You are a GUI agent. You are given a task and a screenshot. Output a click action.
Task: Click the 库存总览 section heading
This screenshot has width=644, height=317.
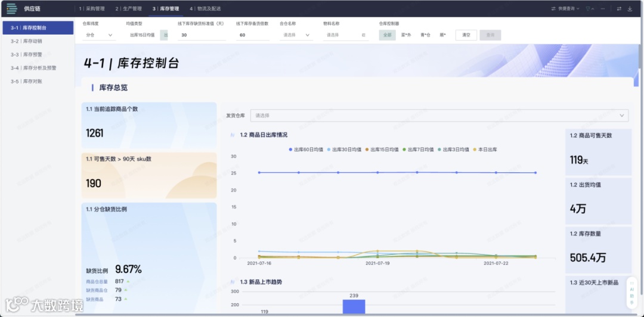click(x=113, y=88)
